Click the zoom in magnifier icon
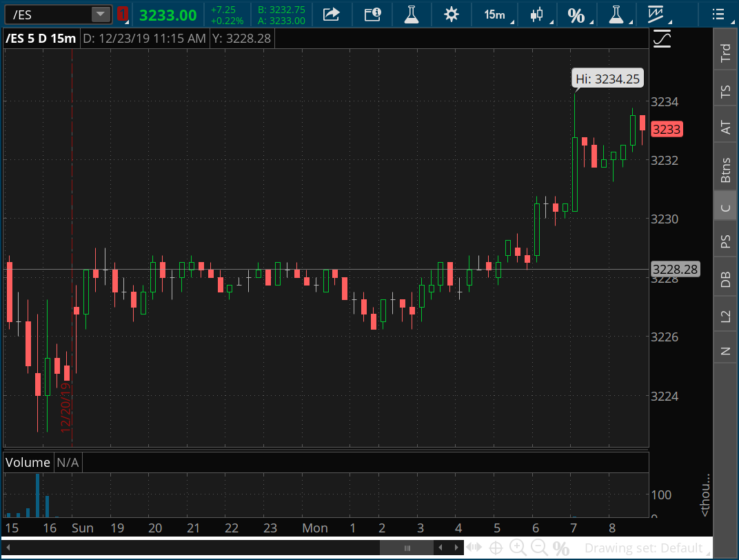This screenshot has width=739, height=560. coord(518,548)
